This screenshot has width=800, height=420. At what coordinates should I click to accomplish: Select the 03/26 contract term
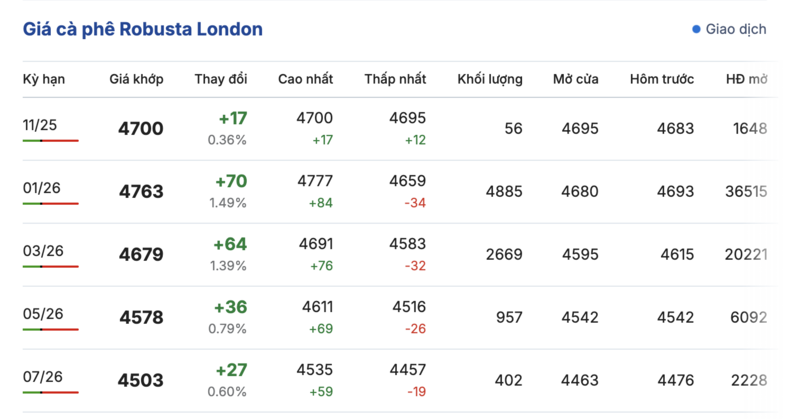click(43, 251)
